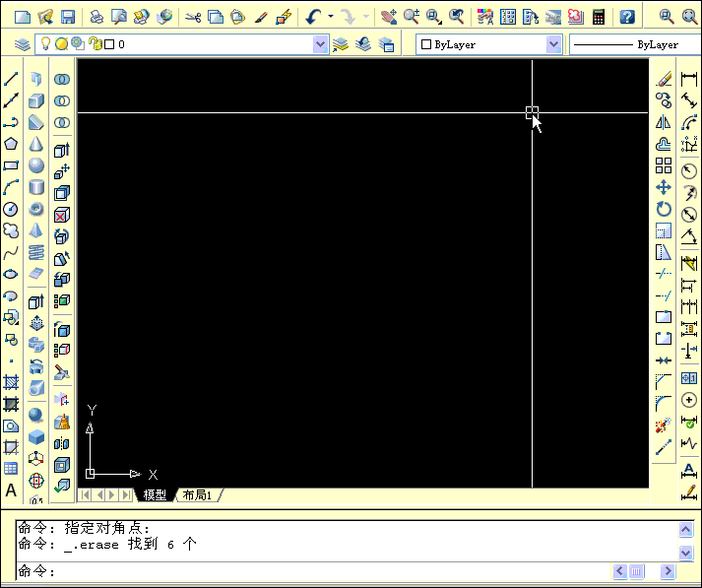Go to previous layout tab arrow
The image size is (702, 588).
(x=99, y=494)
